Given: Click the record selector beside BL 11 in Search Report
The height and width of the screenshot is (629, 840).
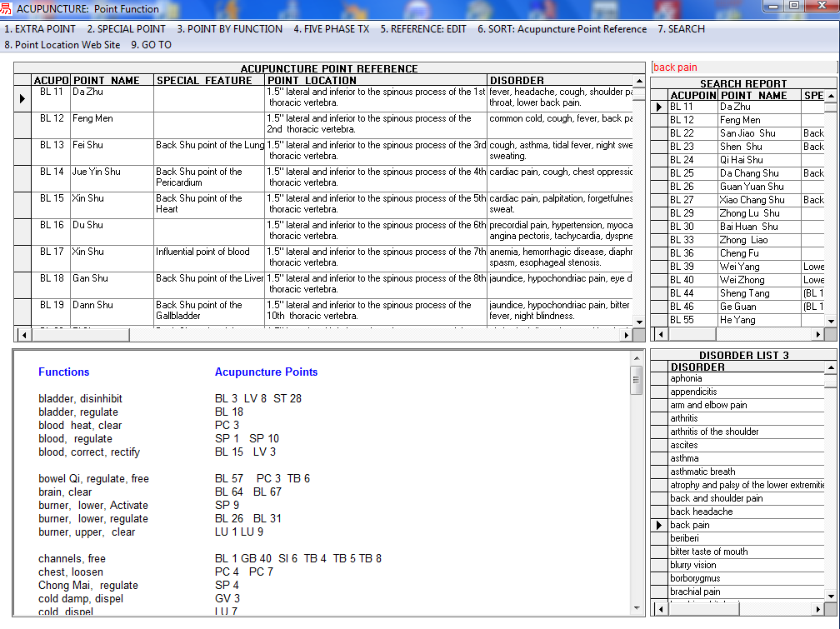Looking at the screenshot, I should [x=658, y=107].
